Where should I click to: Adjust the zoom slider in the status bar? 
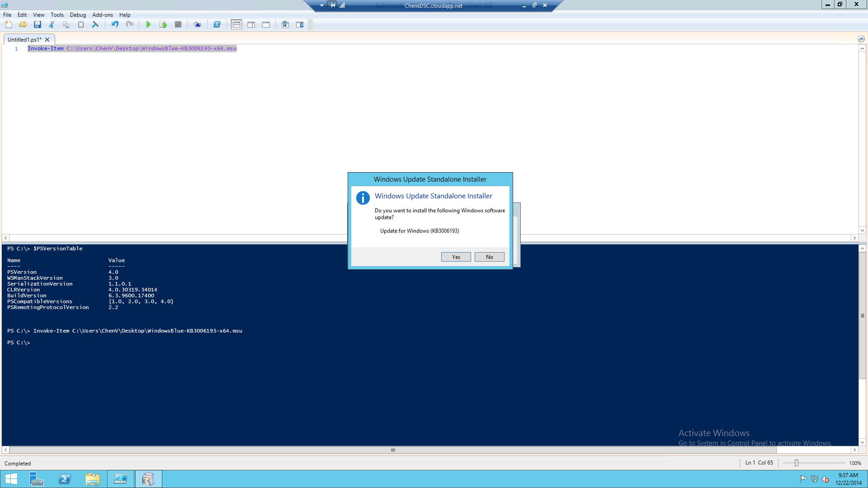click(x=797, y=463)
